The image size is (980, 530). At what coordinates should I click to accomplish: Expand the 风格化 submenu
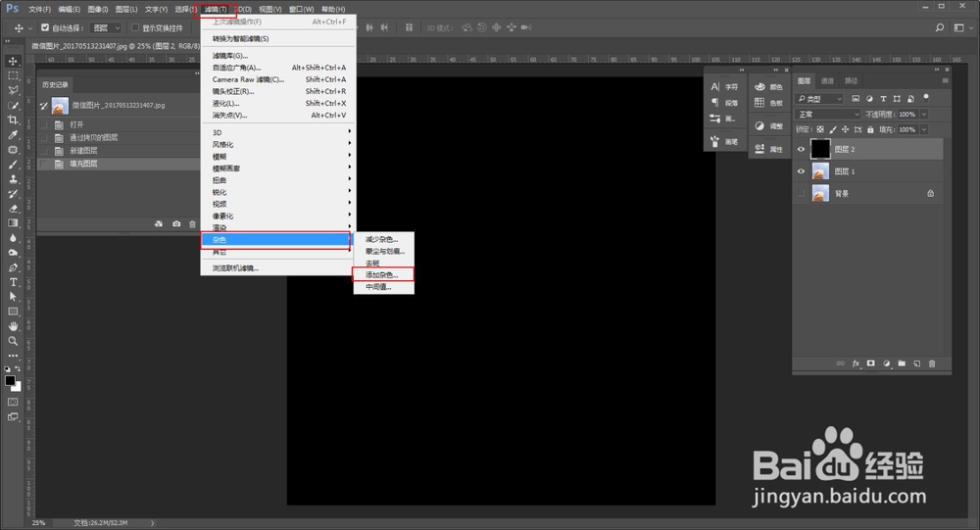coord(278,144)
